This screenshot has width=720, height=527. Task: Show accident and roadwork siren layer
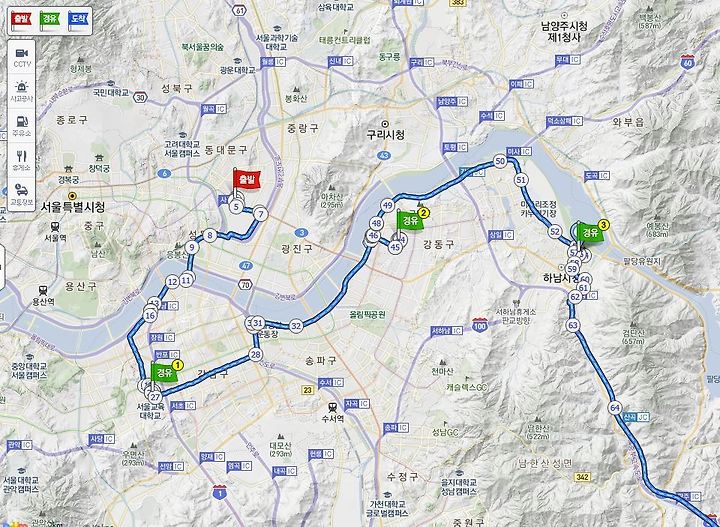[x=22, y=91]
